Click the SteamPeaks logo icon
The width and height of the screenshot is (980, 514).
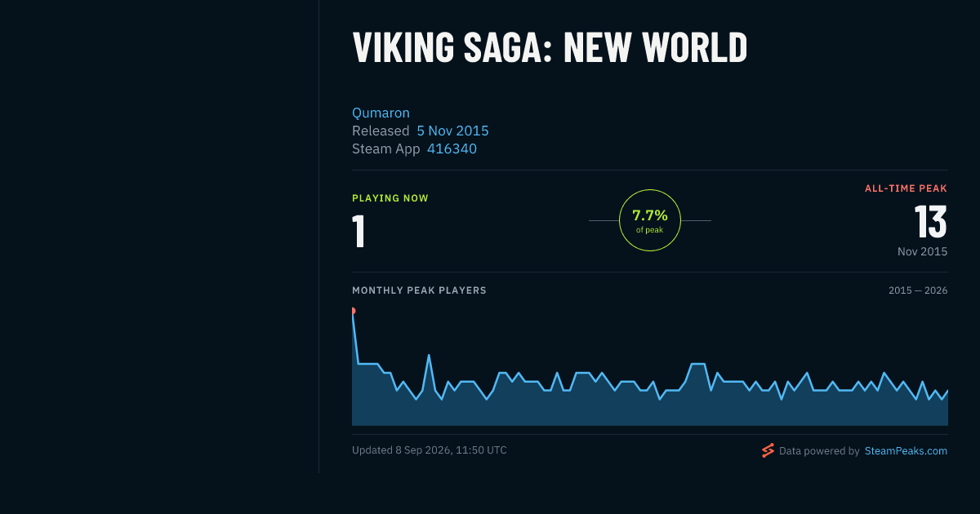(768, 450)
